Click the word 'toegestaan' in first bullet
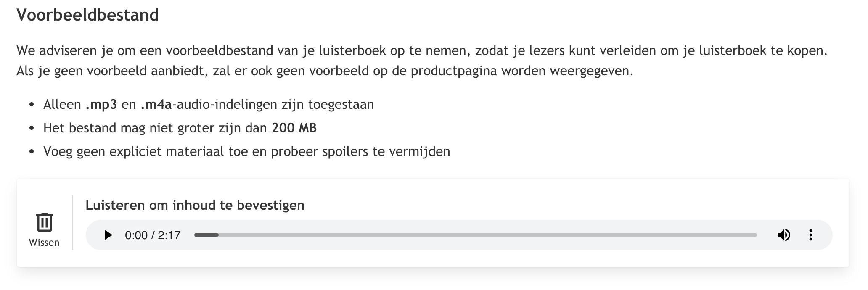Image resolution: width=868 pixels, height=290 pixels. (x=341, y=104)
